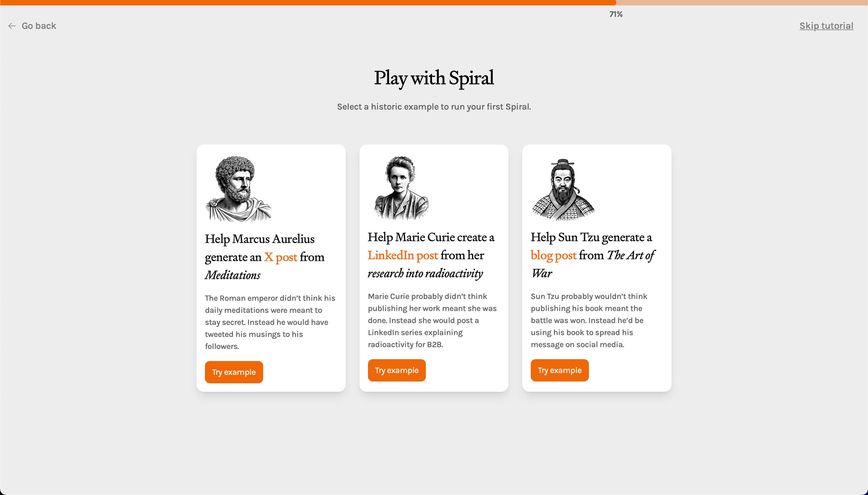868x495 pixels.
Task: Click the Go back arrow icon
Action: tap(13, 26)
